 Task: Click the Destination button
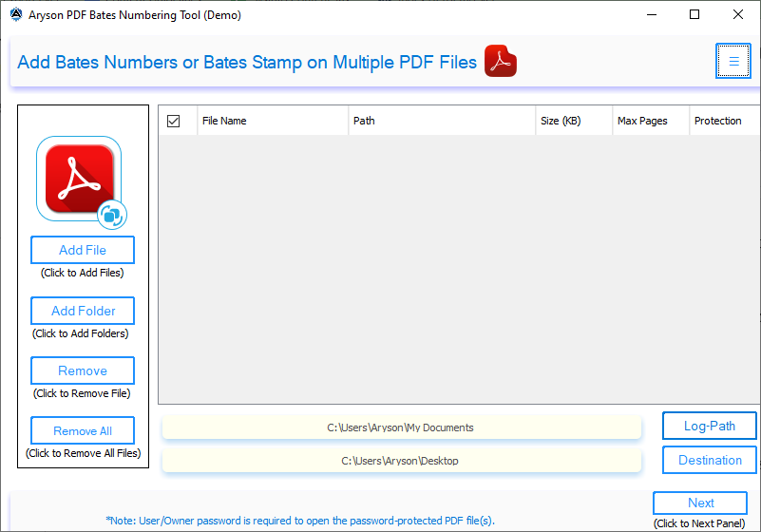(x=709, y=460)
